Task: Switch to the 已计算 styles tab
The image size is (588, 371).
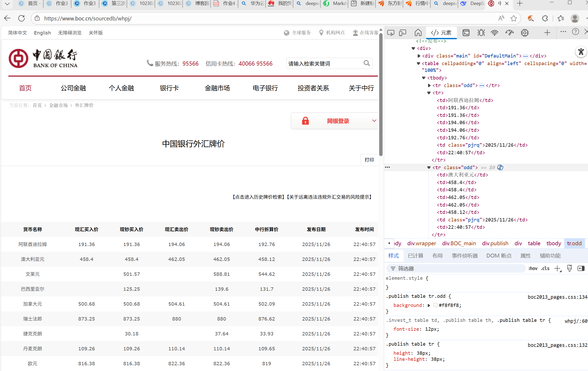Action: [415, 256]
